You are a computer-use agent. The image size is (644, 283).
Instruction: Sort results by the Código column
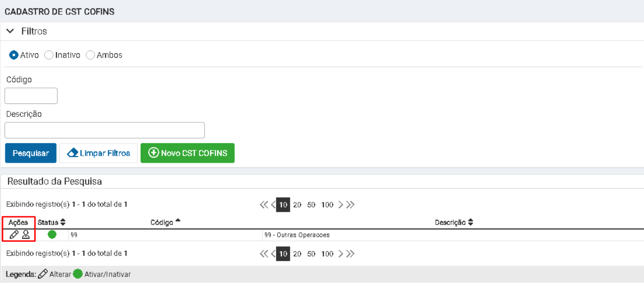(165, 222)
